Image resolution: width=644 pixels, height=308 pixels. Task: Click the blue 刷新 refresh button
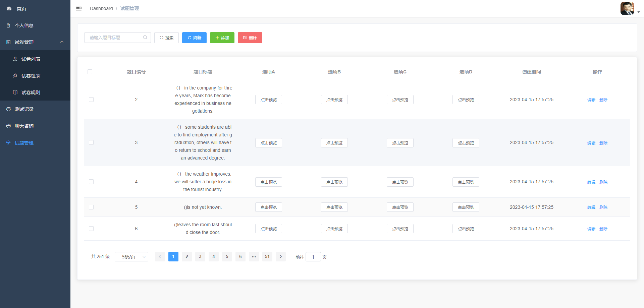pyautogui.click(x=194, y=38)
